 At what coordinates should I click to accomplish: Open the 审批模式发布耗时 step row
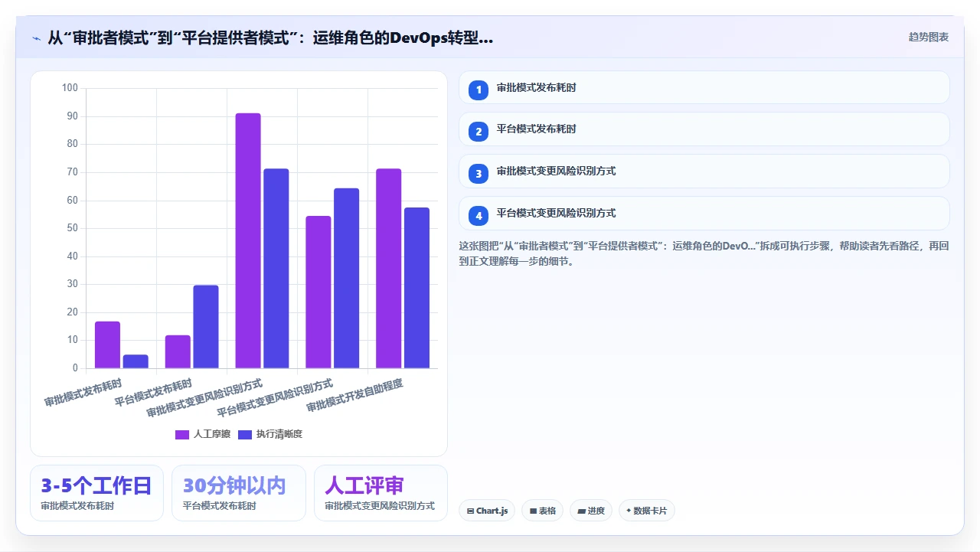click(x=704, y=87)
